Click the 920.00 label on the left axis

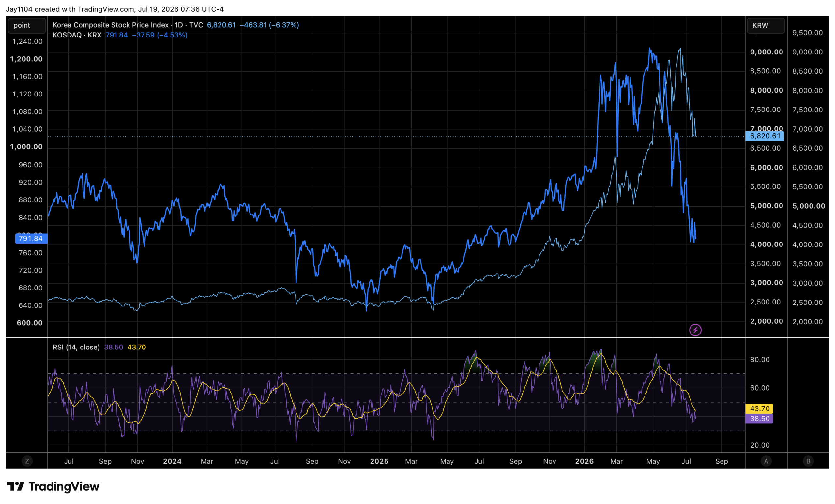coord(31,182)
